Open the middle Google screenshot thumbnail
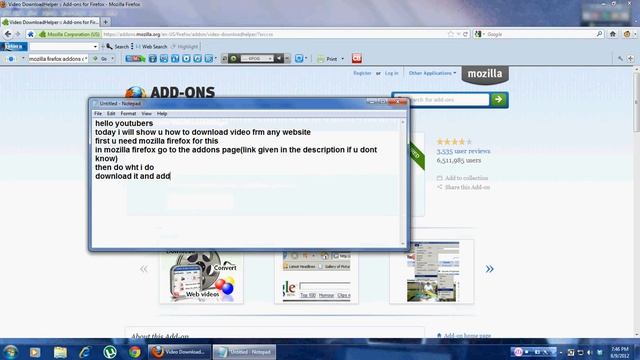 click(x=316, y=276)
